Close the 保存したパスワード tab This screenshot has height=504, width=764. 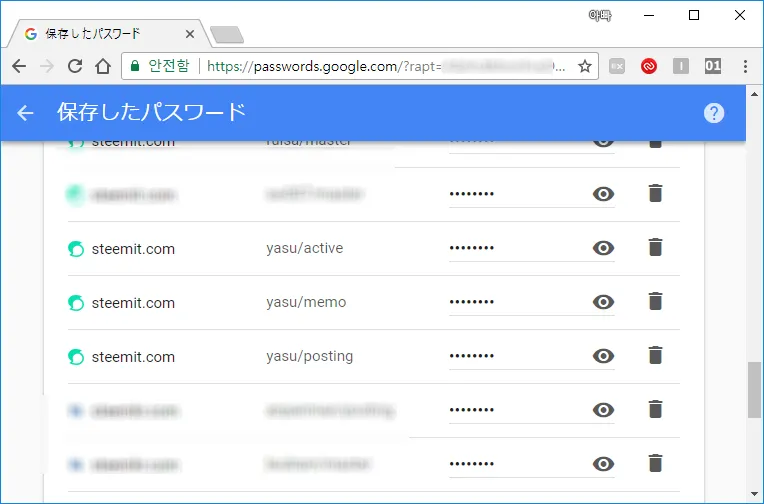pyautogui.click(x=190, y=34)
